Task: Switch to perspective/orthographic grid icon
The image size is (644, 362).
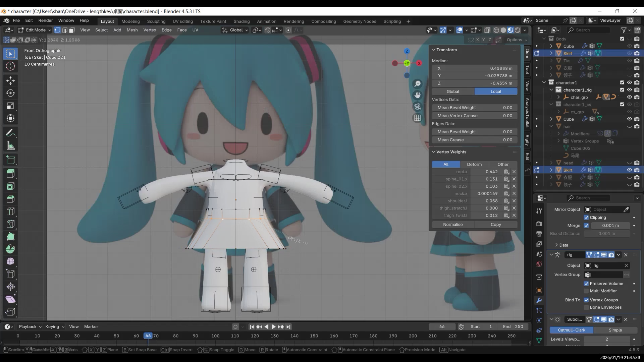Action: tap(417, 118)
